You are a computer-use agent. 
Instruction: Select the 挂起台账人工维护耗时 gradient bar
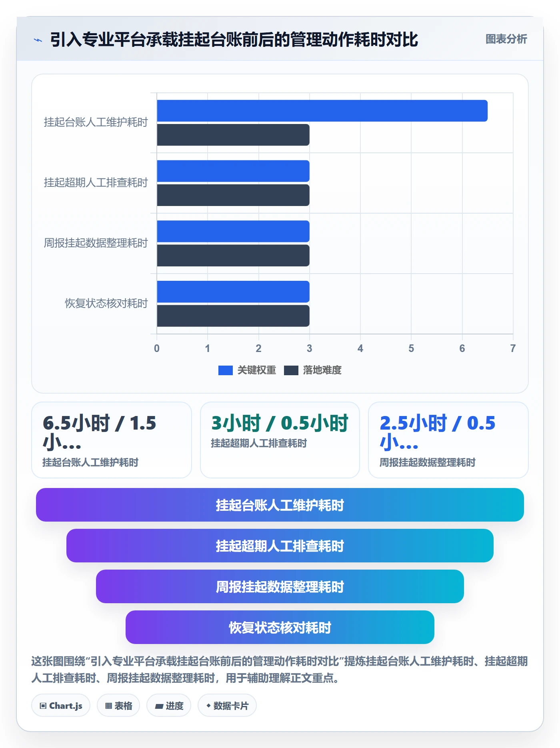tap(280, 505)
